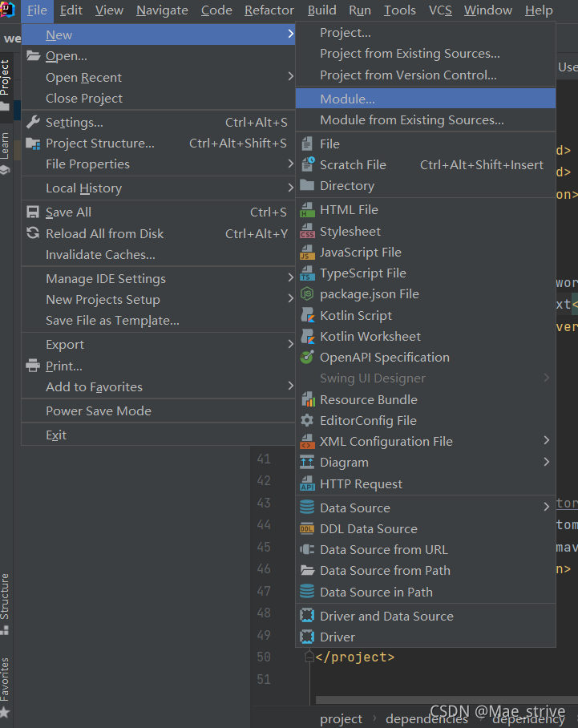578x728 pixels.
Task: Click the closing </project> tag text
Action: [x=355, y=657]
